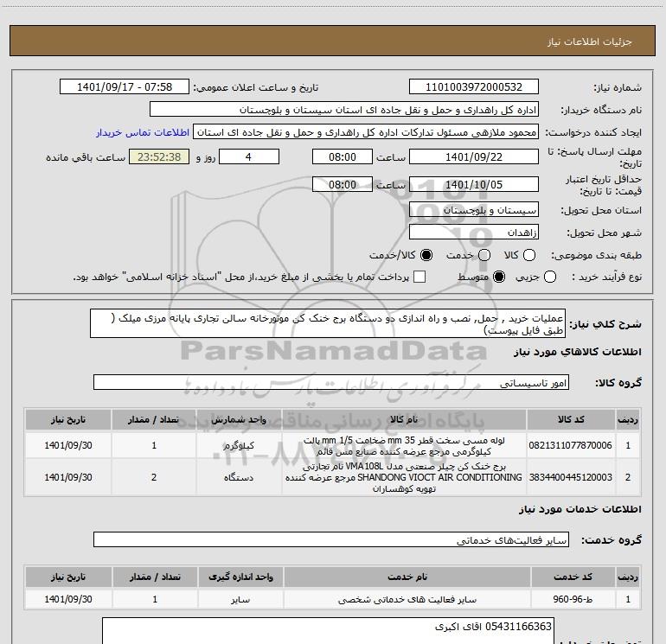Click the service group field سایر فعالیت‌های خدماتی
Image resolution: width=666 pixels, height=644 pixels.
pos(331,539)
